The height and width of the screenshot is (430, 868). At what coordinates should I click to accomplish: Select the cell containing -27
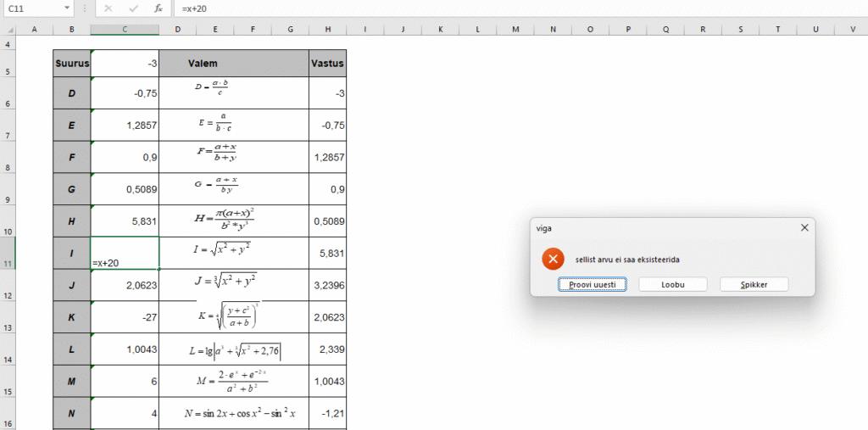[x=125, y=317]
